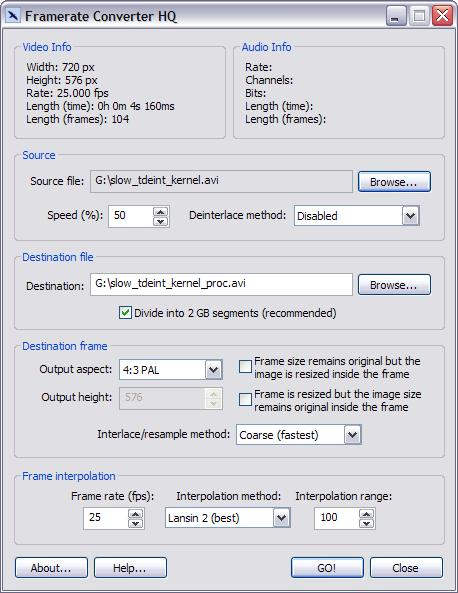The height and width of the screenshot is (593, 458).
Task: Toggle Divide into 2 GB segments checkbox
Action: point(125,313)
